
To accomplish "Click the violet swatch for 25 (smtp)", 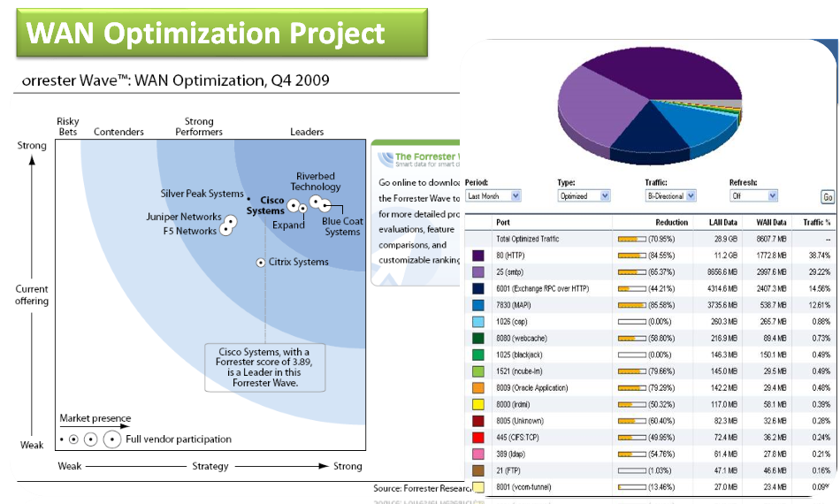I will point(477,272).
